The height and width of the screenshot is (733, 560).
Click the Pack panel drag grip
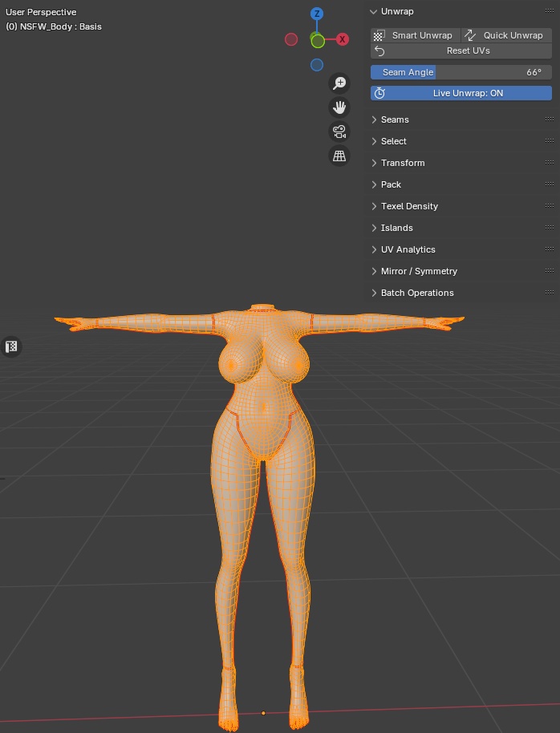(550, 184)
